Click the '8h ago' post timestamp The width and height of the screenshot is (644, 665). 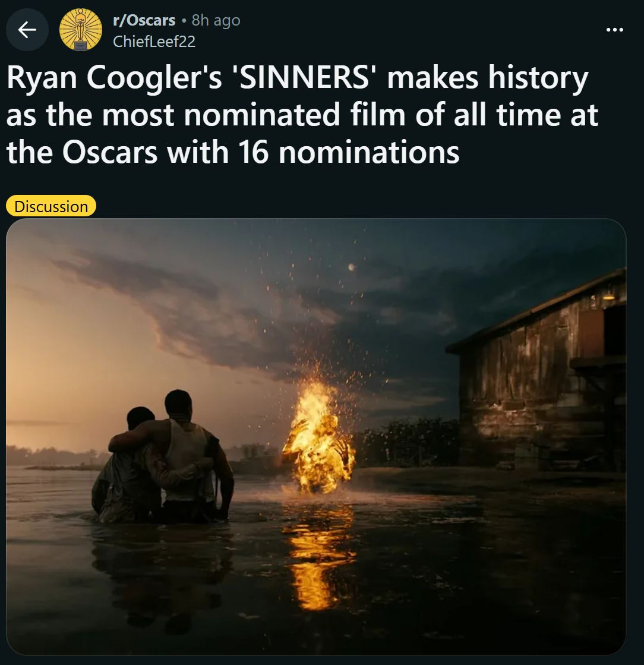coord(216,20)
